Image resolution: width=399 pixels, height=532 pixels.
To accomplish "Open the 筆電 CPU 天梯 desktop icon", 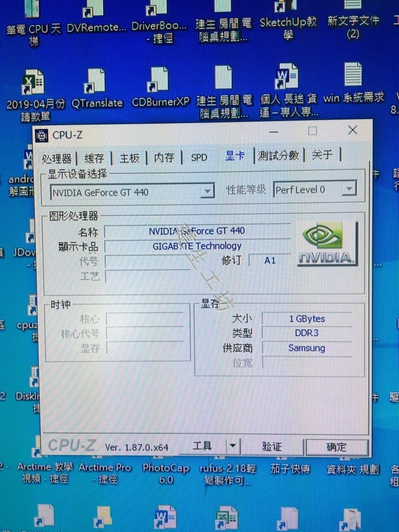I will [x=32, y=8].
